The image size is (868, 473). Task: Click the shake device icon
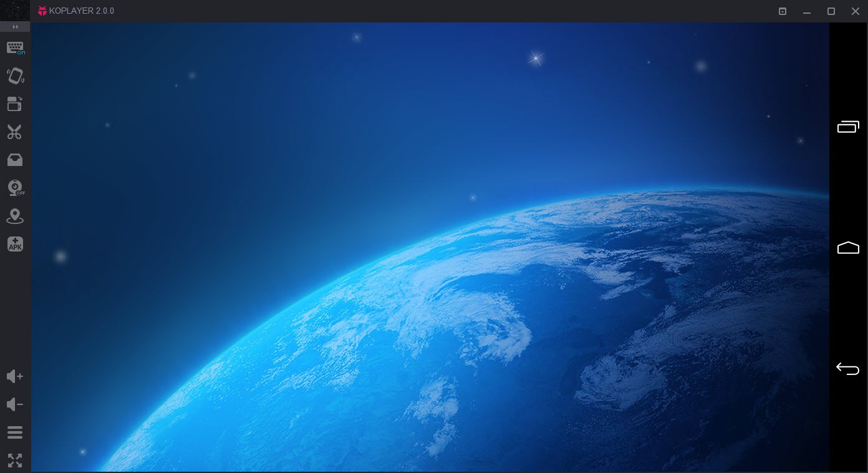(15, 76)
